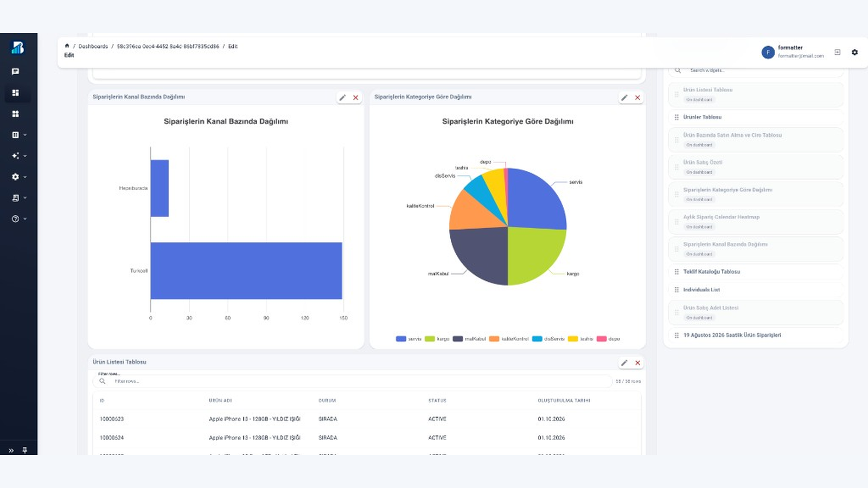Remove the Siparişlerin Kanal Bazında Dağılımı widget
868x488 pixels.
[x=356, y=98]
